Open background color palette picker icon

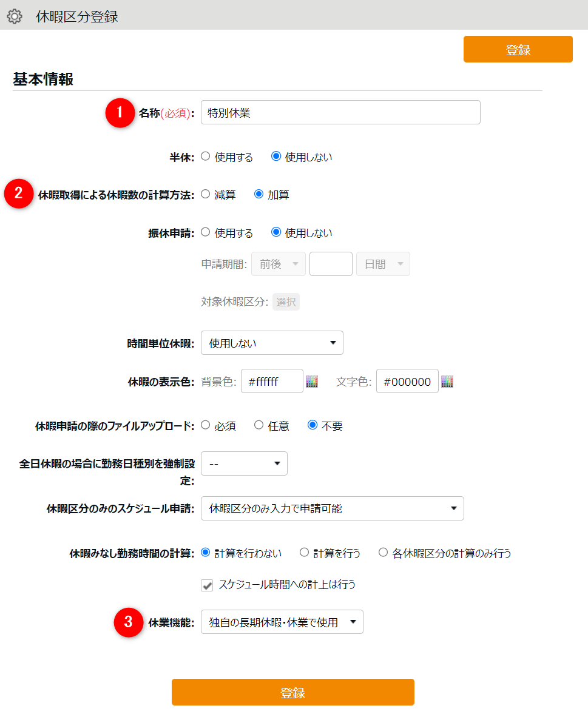click(312, 382)
